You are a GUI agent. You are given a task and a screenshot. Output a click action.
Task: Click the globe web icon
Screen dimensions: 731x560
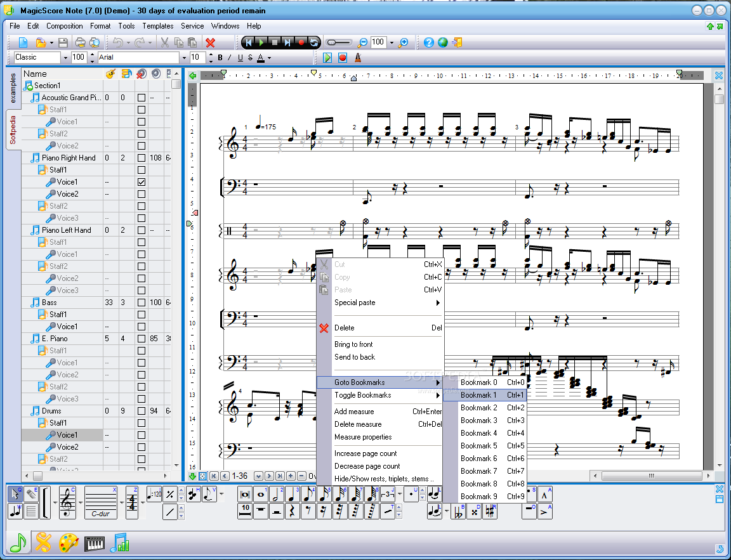point(443,42)
